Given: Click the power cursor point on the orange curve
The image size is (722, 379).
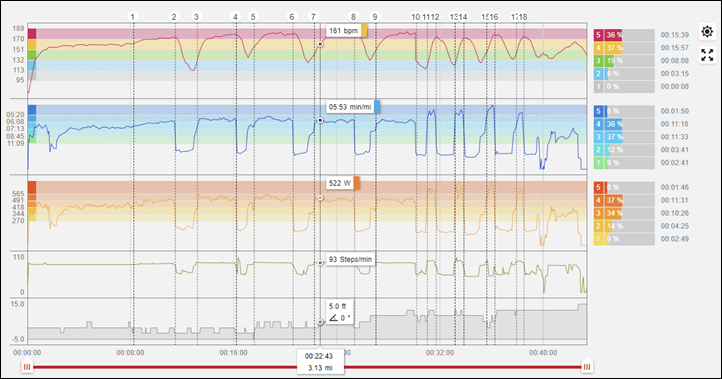Looking at the screenshot, I should click(320, 198).
